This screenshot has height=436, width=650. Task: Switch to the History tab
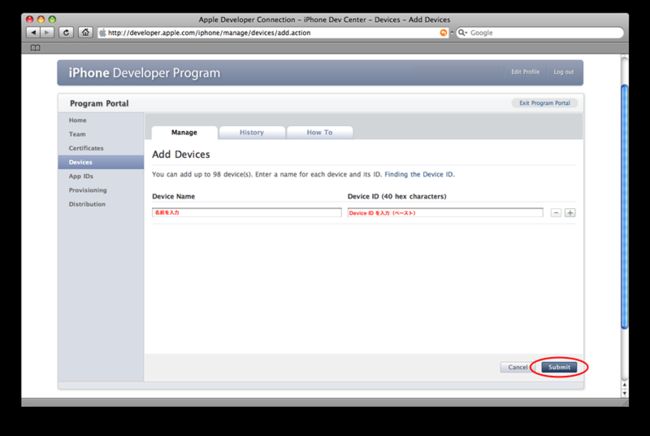coord(252,133)
